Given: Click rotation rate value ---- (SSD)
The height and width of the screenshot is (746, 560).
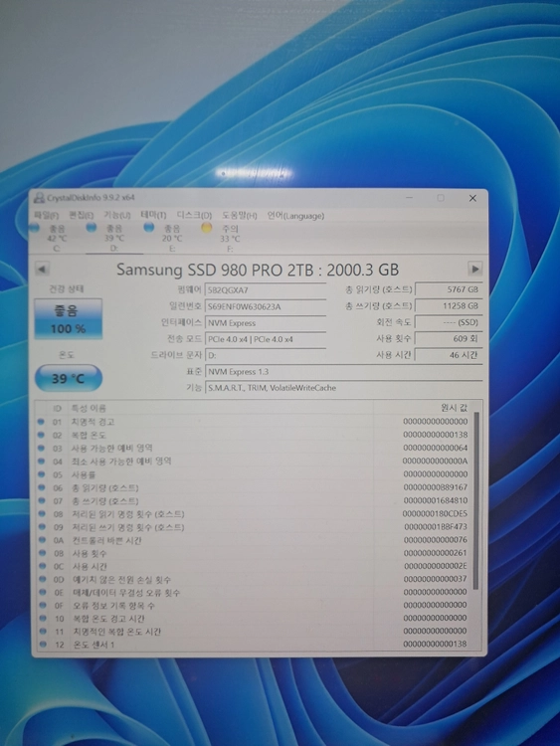Looking at the screenshot, I should click(x=449, y=322).
